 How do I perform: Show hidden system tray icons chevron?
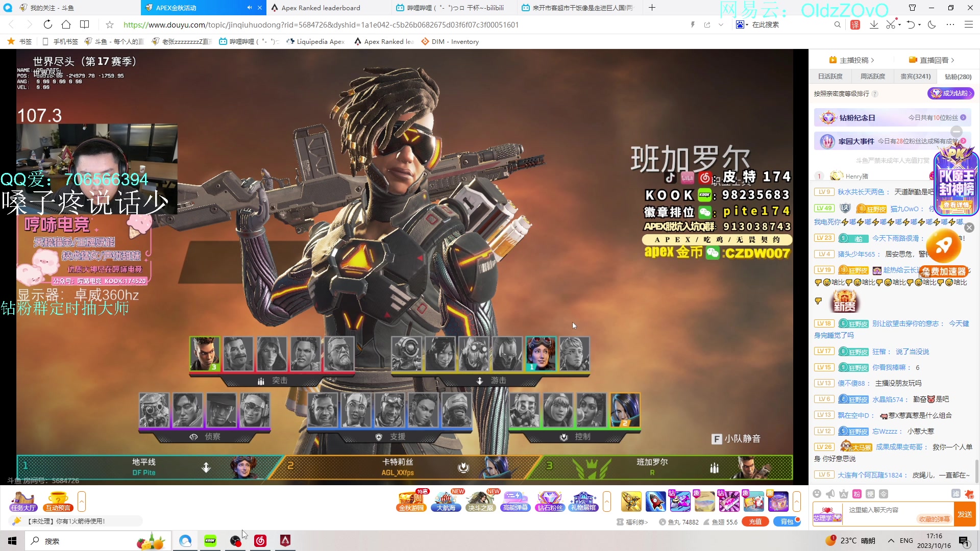tap(891, 541)
